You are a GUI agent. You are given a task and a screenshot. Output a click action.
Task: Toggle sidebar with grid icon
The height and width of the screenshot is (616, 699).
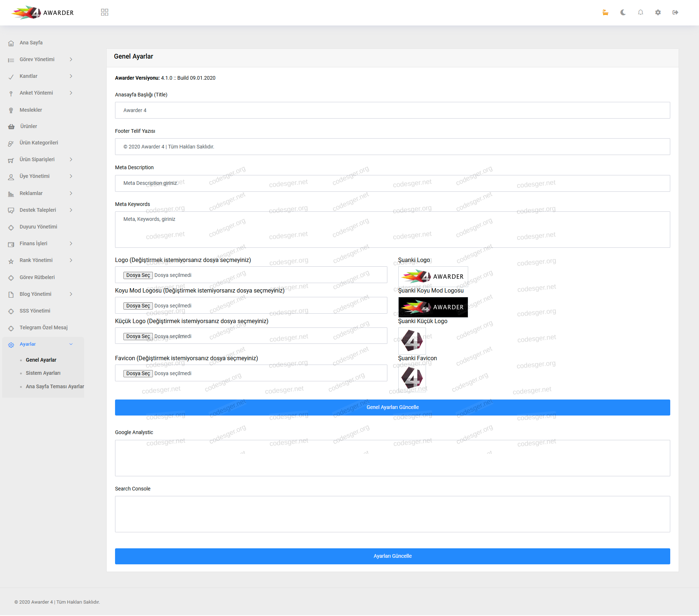click(104, 12)
